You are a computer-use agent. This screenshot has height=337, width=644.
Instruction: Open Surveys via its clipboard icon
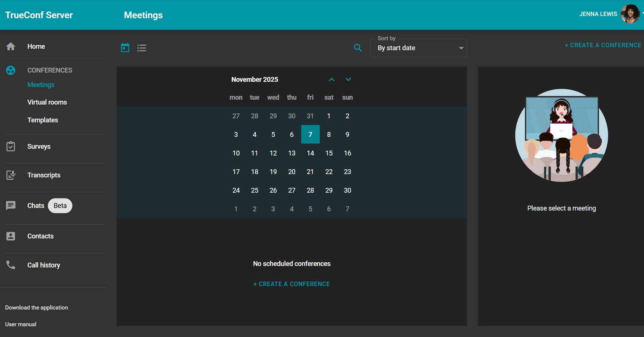pyautogui.click(x=11, y=146)
